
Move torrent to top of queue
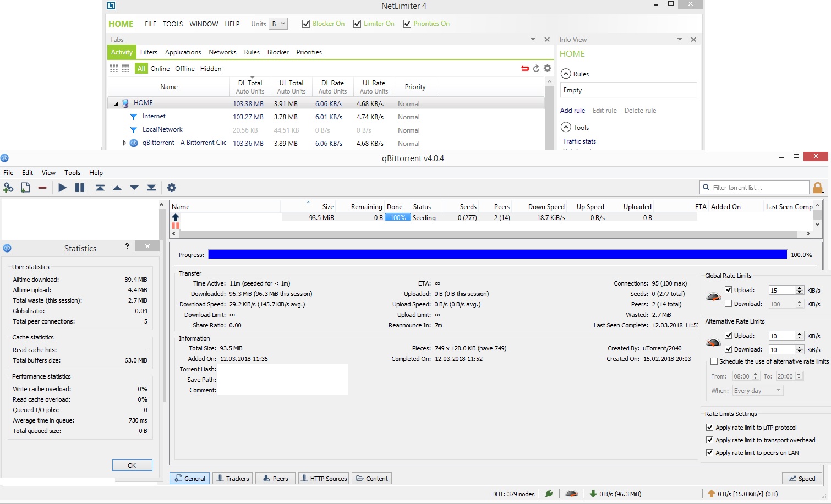click(x=100, y=188)
